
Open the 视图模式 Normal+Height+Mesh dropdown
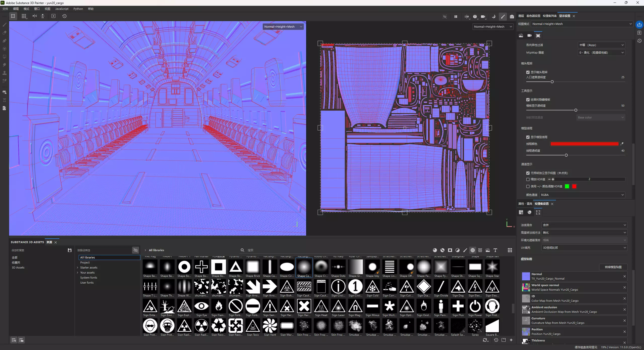(x=582, y=24)
